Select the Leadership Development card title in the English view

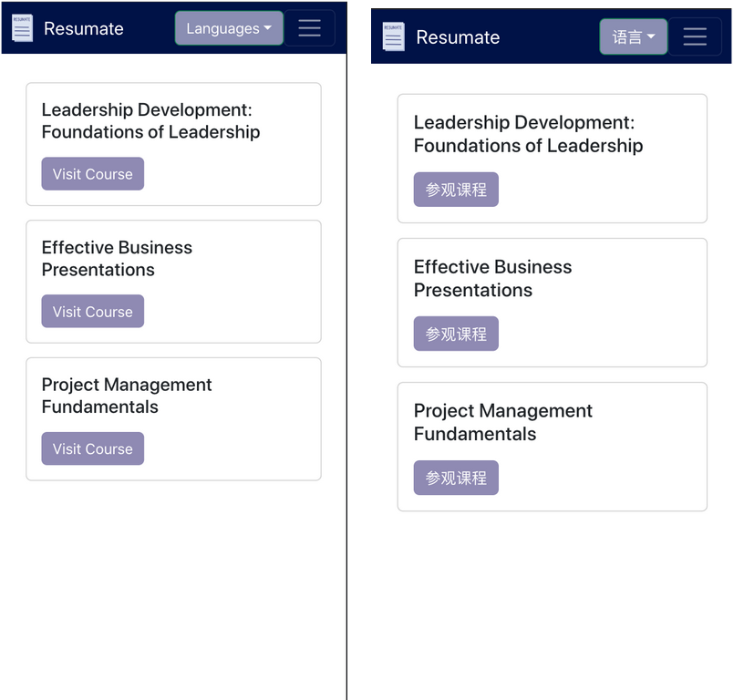(x=150, y=121)
